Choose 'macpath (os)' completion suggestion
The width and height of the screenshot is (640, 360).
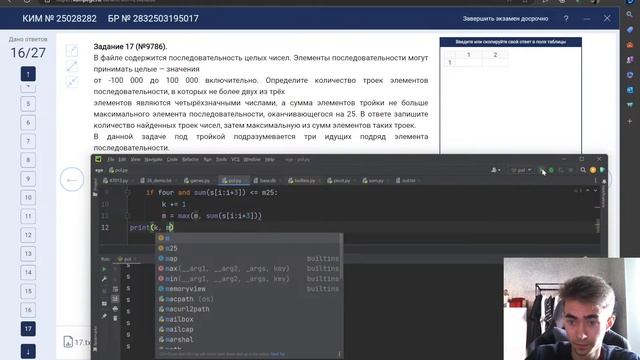(x=248, y=299)
